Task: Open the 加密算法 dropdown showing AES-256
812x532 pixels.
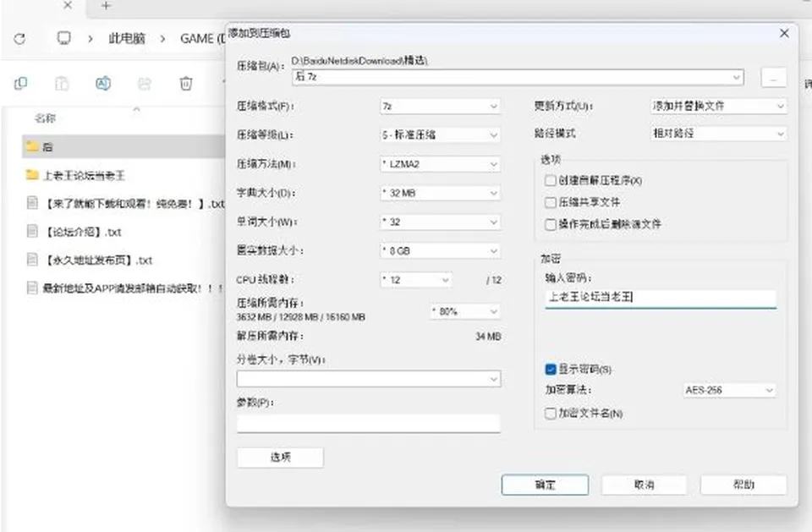Action: [x=730, y=390]
